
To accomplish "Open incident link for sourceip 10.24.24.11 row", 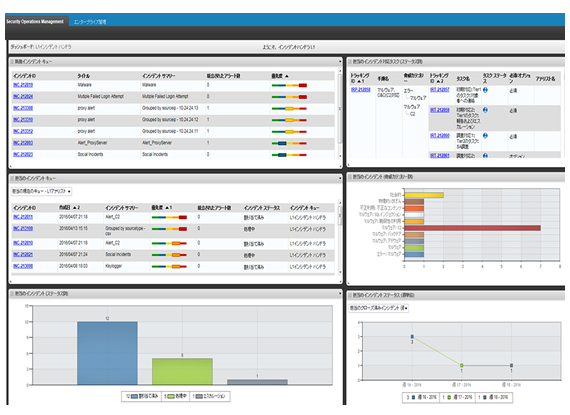I will click(23, 132).
